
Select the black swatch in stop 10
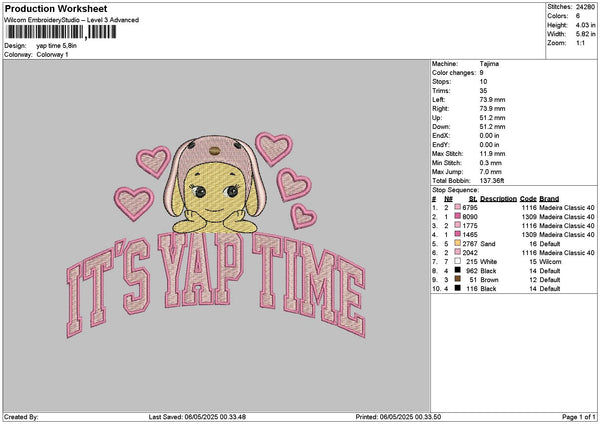tap(460, 288)
